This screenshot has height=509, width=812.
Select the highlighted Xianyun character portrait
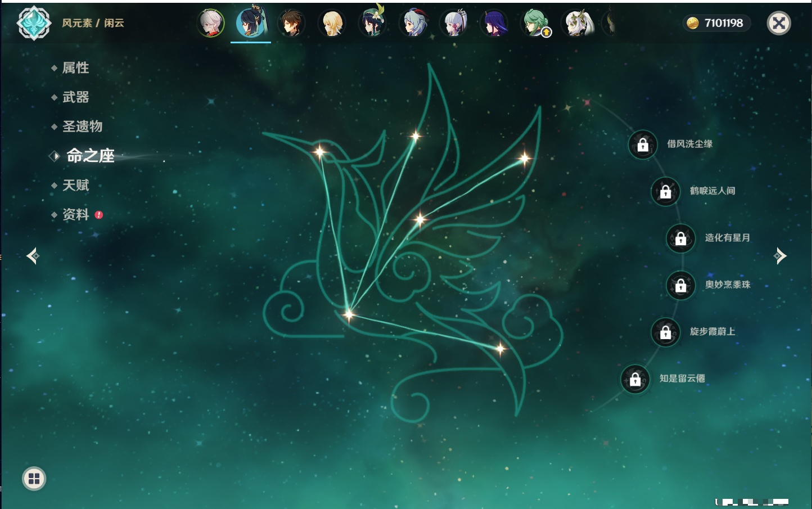251,22
